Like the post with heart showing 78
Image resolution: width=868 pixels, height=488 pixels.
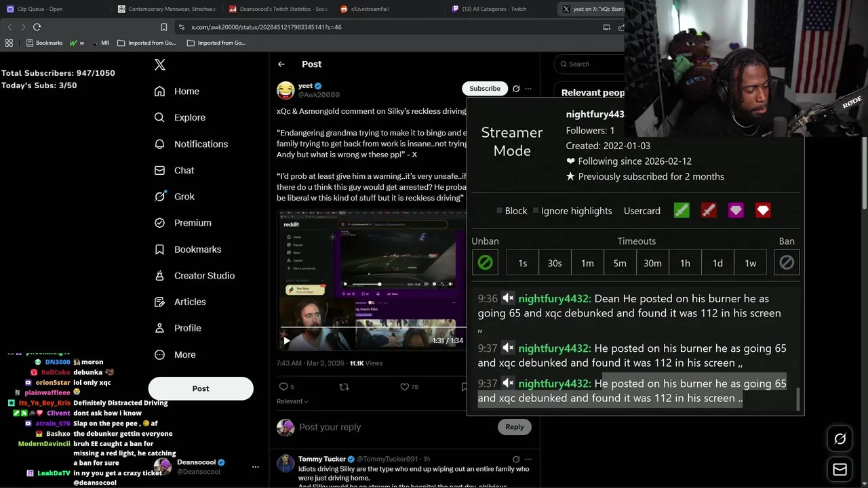(x=409, y=386)
